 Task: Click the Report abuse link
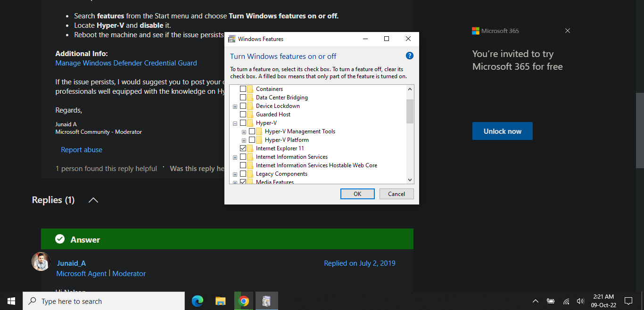[82, 149]
